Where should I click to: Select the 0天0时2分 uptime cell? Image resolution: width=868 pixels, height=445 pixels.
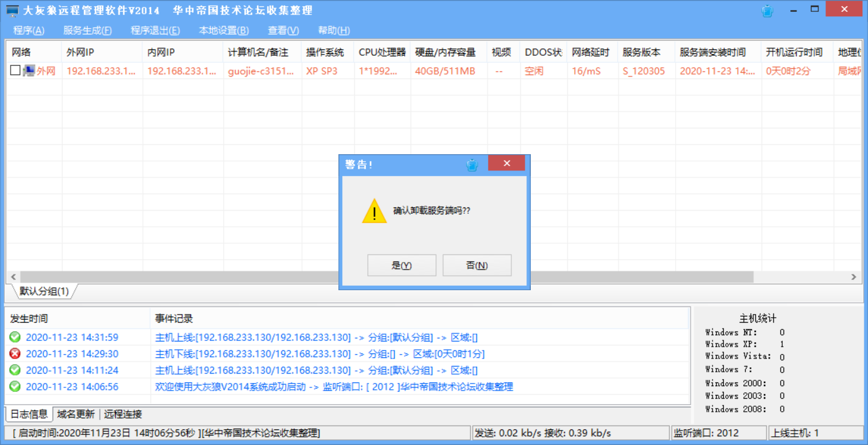coord(788,71)
